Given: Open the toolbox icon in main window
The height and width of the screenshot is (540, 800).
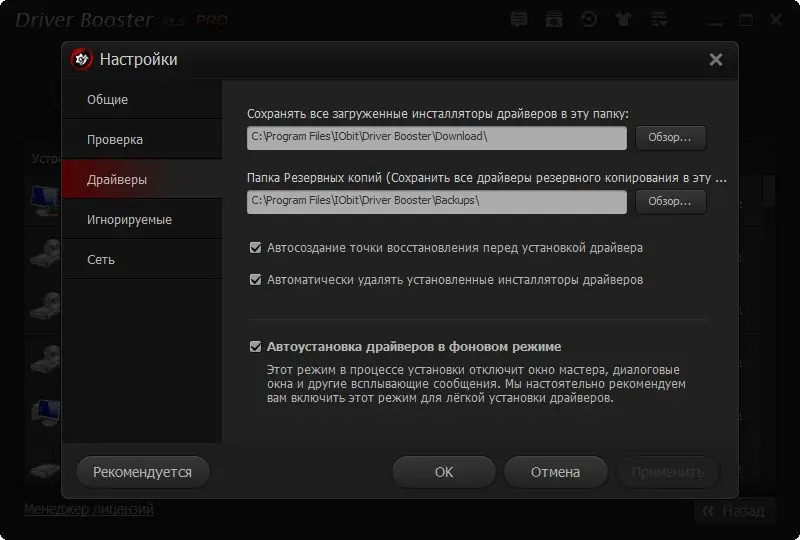Looking at the screenshot, I should [554, 20].
